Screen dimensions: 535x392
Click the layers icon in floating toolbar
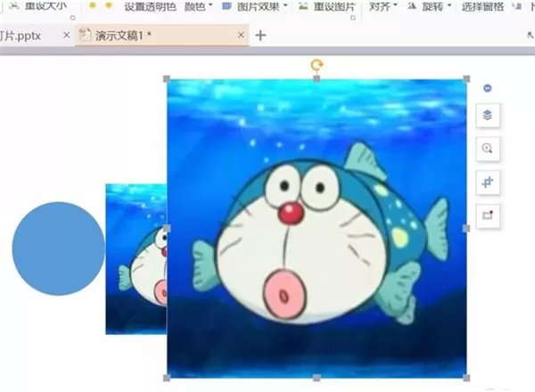488,115
